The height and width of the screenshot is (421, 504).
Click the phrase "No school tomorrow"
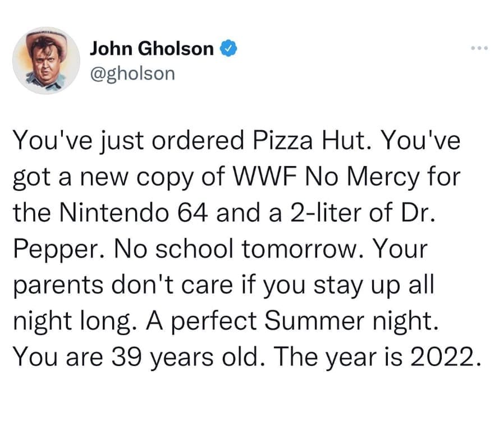click(x=197, y=250)
